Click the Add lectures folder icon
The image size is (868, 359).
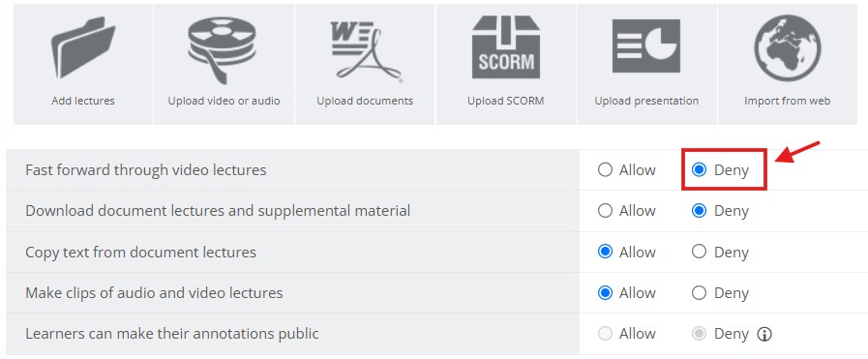click(83, 48)
